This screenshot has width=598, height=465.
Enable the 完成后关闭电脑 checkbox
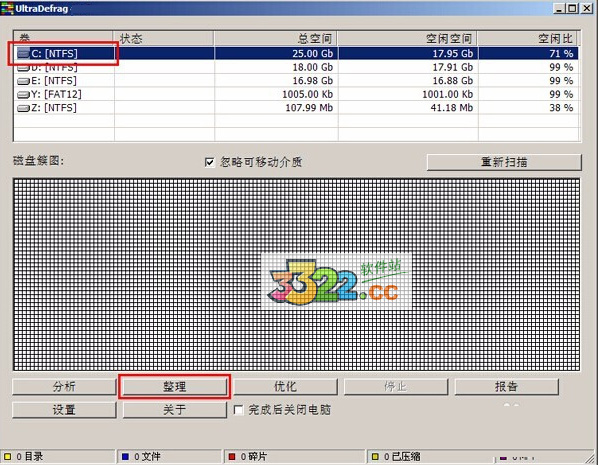pyautogui.click(x=238, y=410)
